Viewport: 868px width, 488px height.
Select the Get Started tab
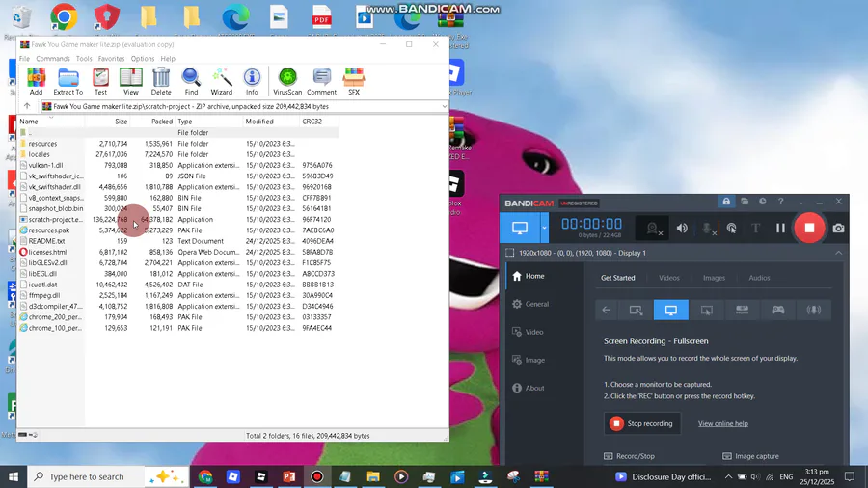[x=618, y=278]
